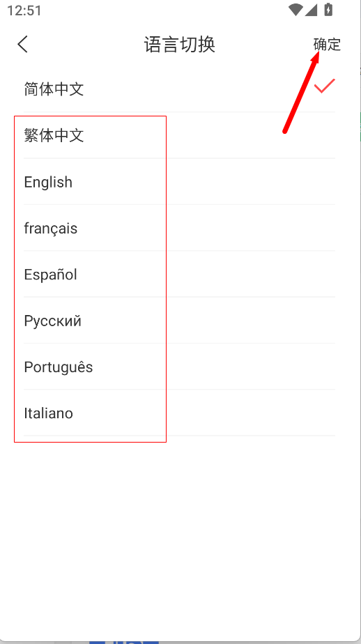
Task: Tap the empty area below Italiano
Action: (180, 534)
